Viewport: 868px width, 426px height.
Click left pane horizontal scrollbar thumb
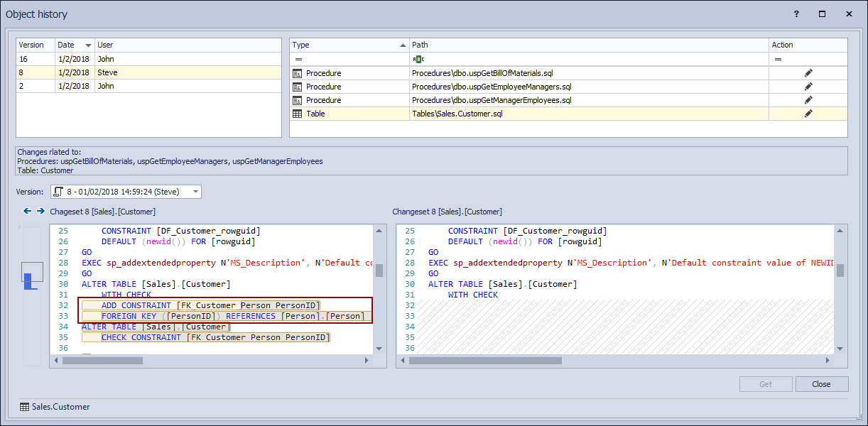103,361
